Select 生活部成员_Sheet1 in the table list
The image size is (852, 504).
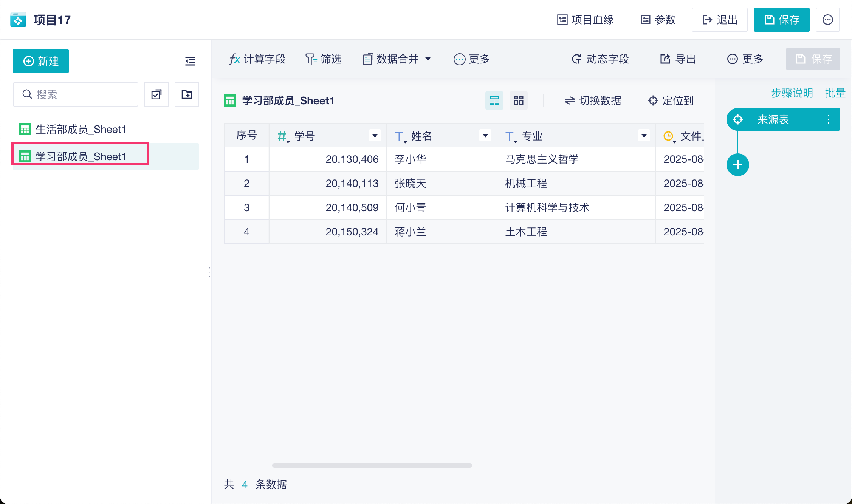pyautogui.click(x=81, y=129)
